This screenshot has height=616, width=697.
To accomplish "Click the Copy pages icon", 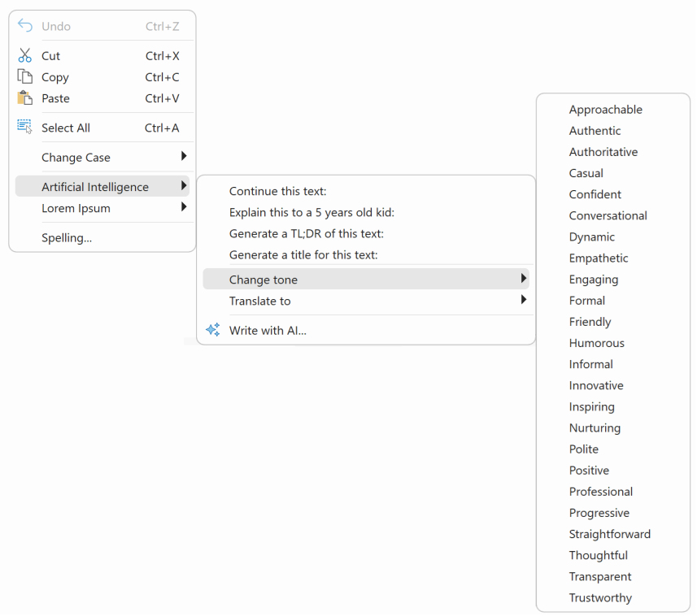I will (25, 76).
